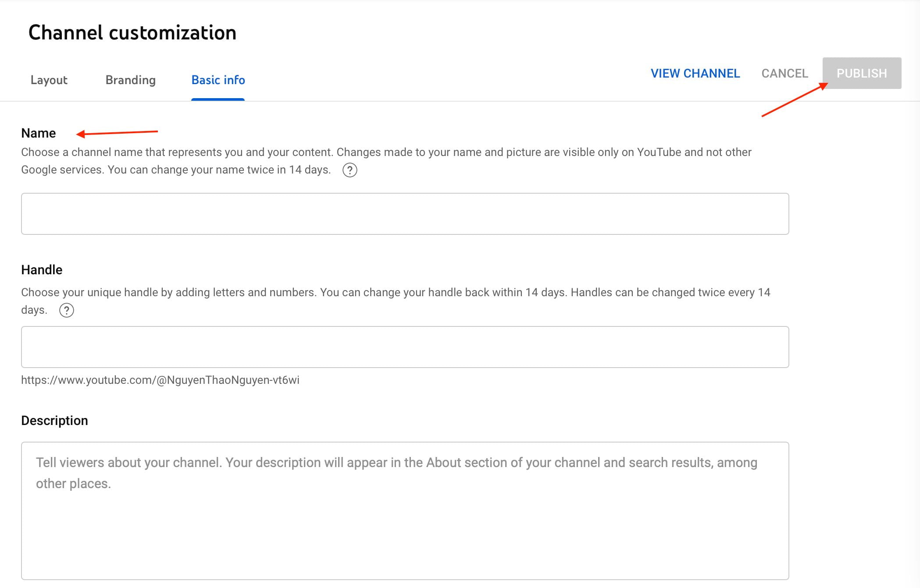Viewport: 920px width, 588px height.
Task: Click the Layout tab
Action: coord(48,80)
